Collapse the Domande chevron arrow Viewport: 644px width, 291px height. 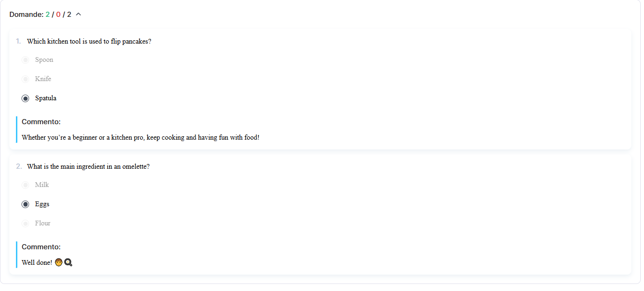(x=78, y=15)
